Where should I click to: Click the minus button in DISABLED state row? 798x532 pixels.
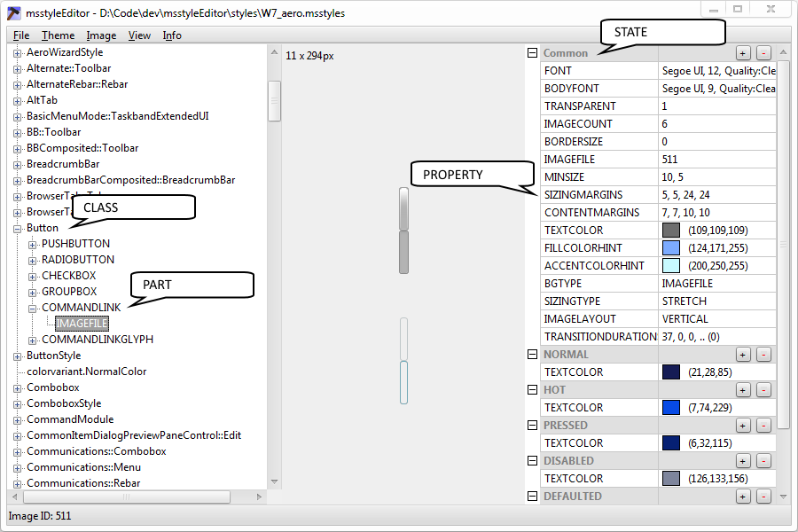[764, 461]
